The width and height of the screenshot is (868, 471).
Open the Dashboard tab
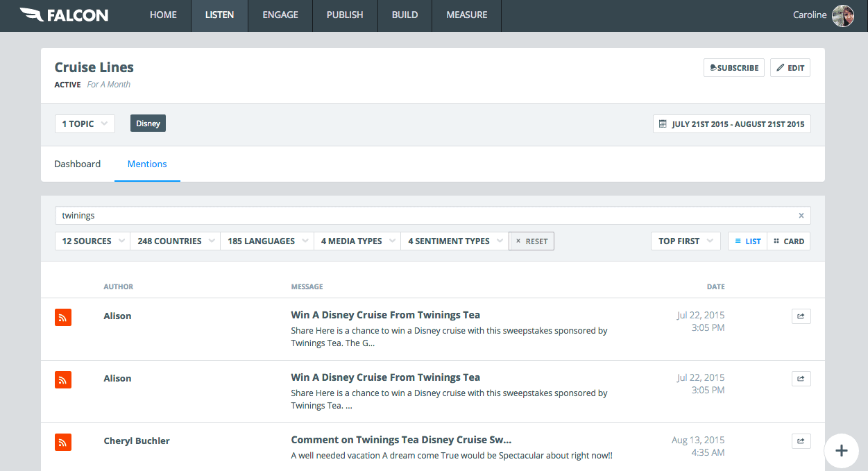click(78, 164)
